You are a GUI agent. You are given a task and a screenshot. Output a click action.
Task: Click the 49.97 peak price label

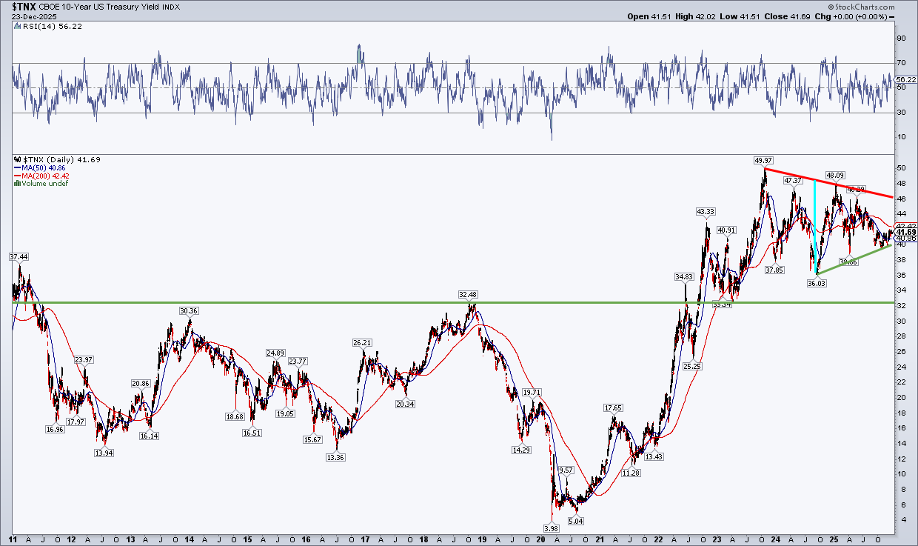pos(763,160)
